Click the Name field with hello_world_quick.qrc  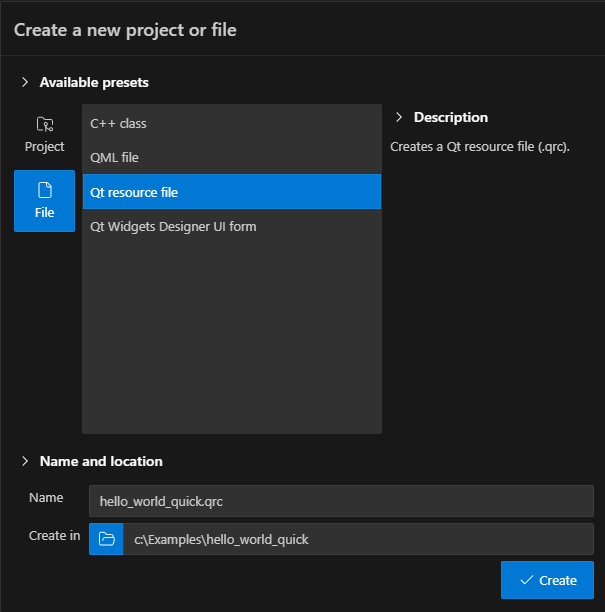[x=341, y=501]
